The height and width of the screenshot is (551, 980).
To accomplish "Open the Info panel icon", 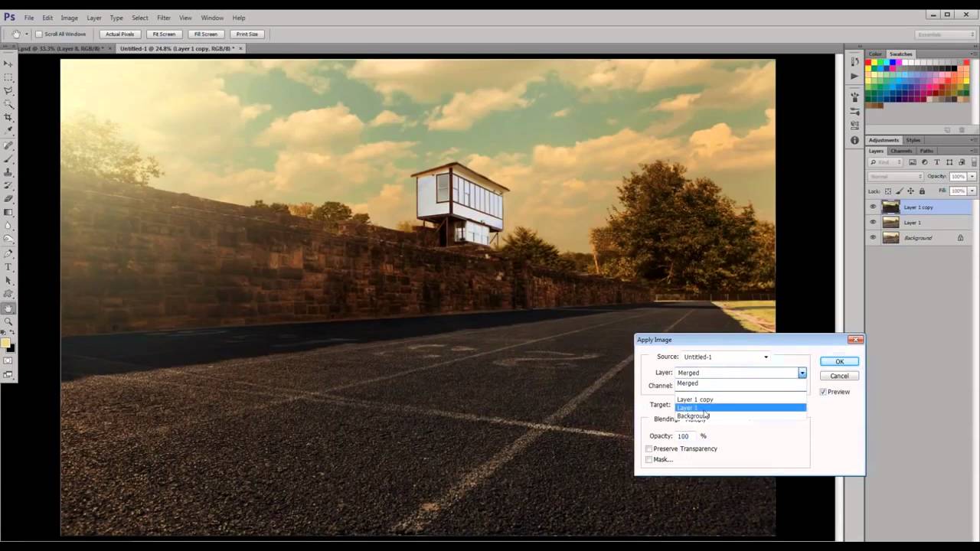I will [x=854, y=141].
